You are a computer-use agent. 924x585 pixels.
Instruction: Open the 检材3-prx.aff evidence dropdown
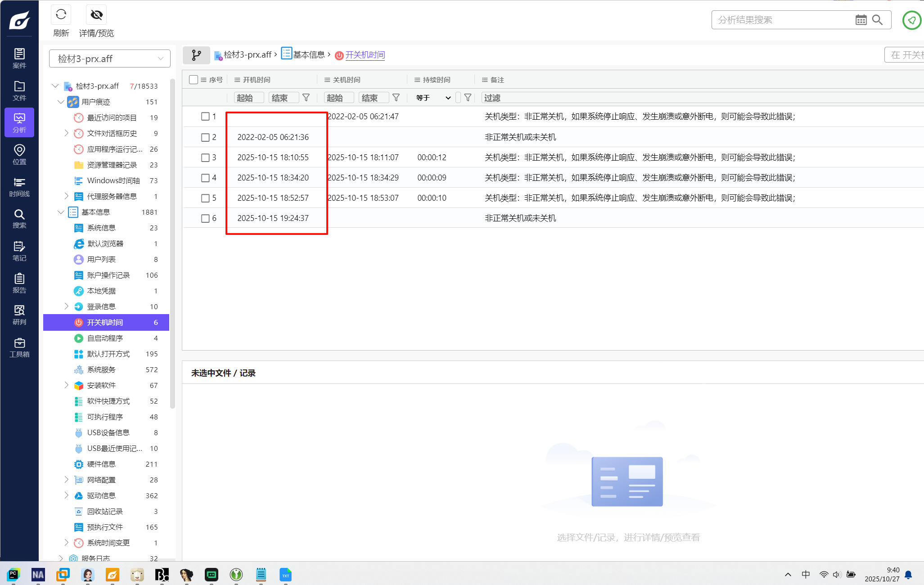[x=109, y=58]
